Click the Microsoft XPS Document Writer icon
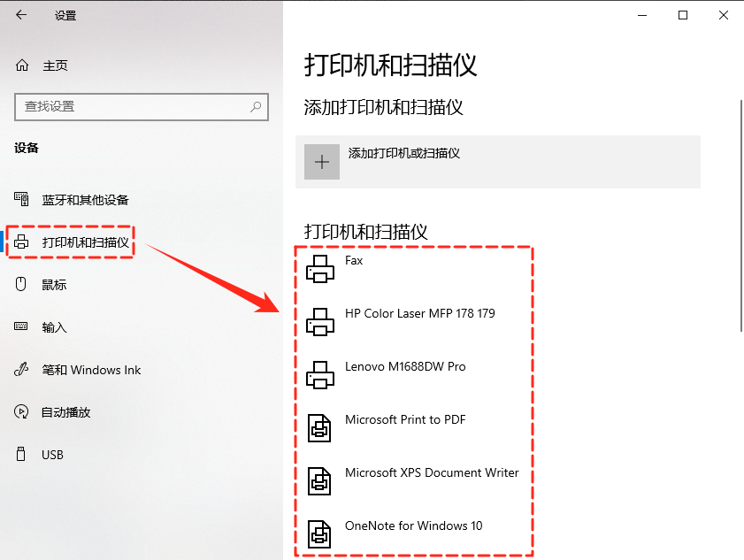Image resolution: width=744 pixels, height=560 pixels. point(319,481)
